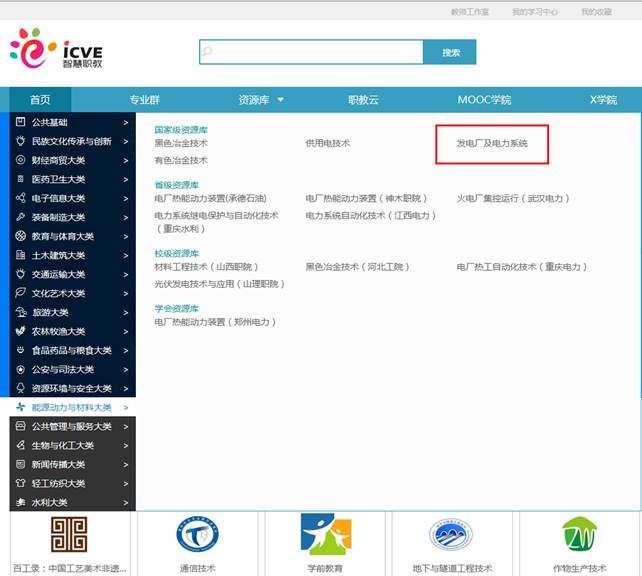Click the 文化艺术大类 leaf icon

tap(20, 293)
